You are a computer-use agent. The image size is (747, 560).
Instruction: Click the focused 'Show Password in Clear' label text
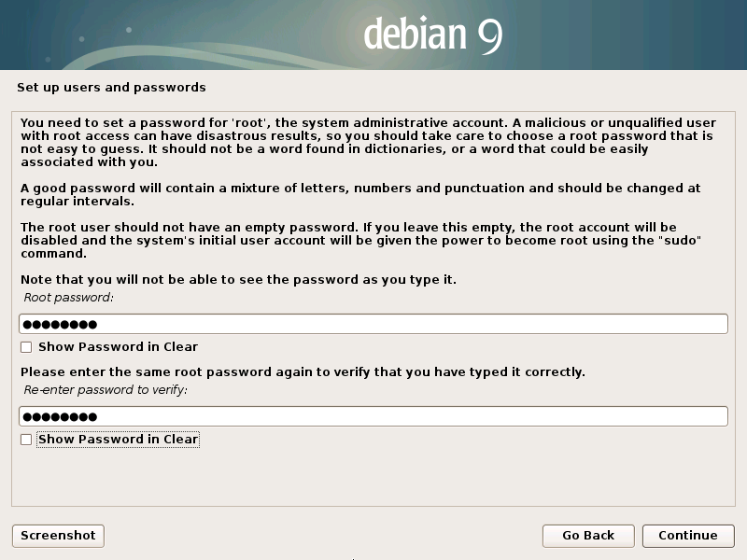pos(118,440)
